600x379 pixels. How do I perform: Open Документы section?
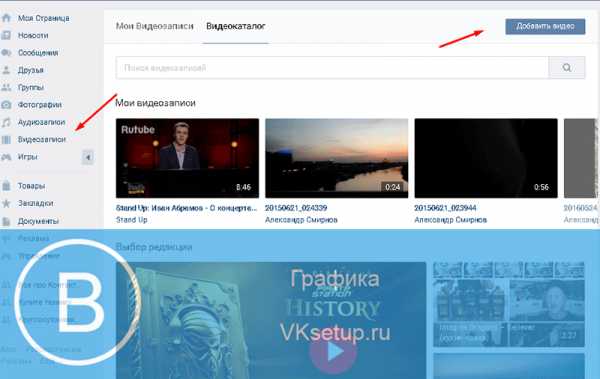point(38,221)
